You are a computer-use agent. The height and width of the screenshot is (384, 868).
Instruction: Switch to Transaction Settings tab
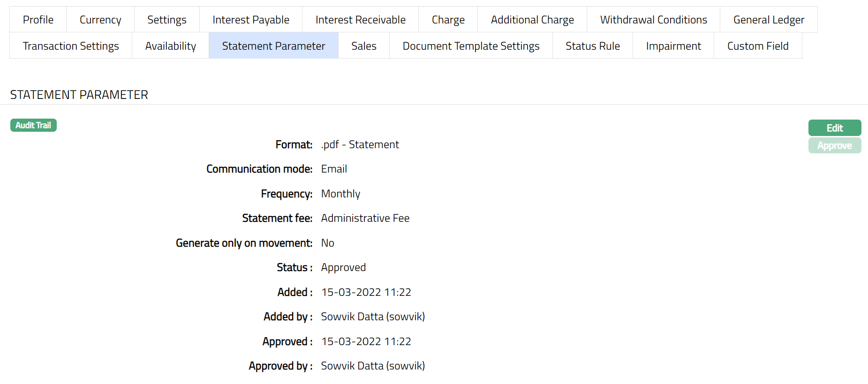[x=71, y=46]
